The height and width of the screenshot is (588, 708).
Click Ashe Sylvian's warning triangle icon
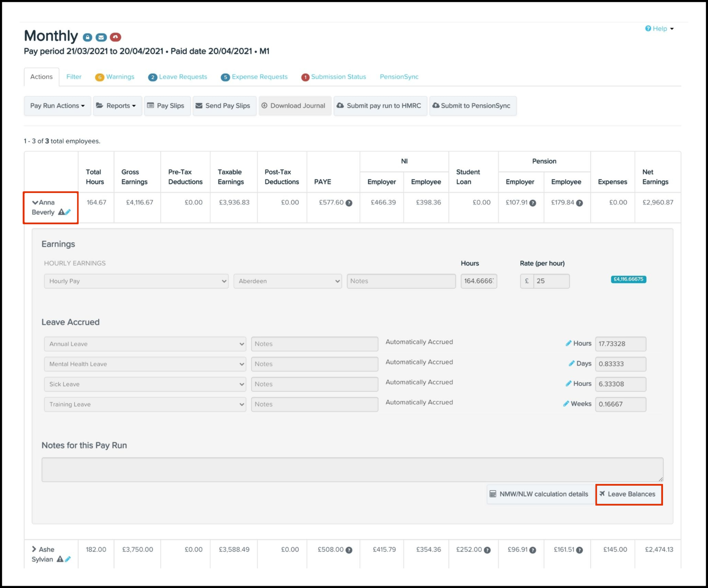tap(60, 559)
